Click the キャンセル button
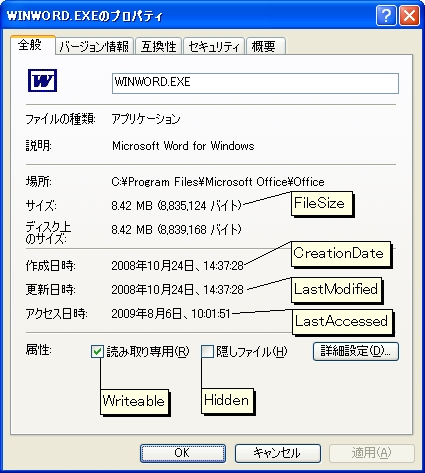425x473 pixels. [277, 453]
